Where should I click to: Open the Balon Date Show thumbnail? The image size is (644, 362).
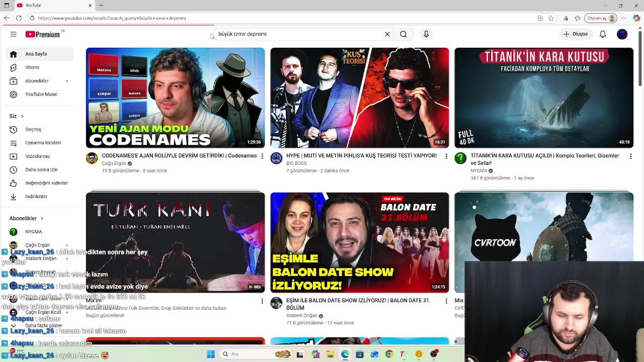pos(359,242)
